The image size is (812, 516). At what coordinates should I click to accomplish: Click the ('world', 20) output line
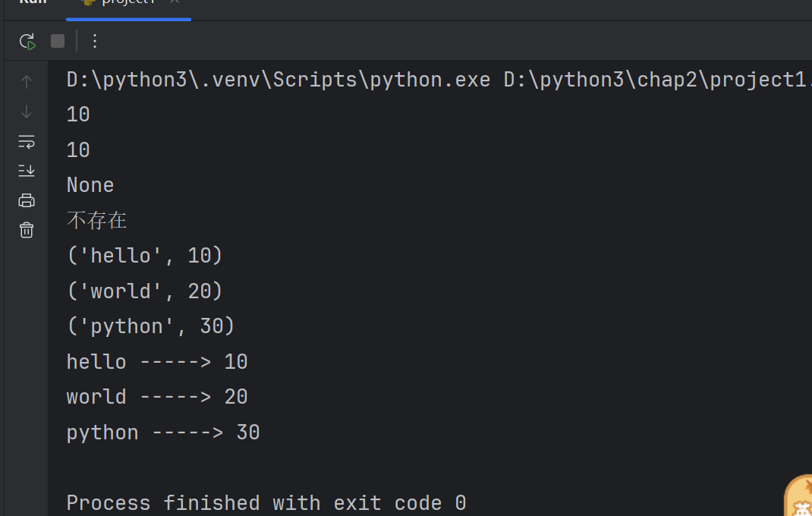point(144,291)
